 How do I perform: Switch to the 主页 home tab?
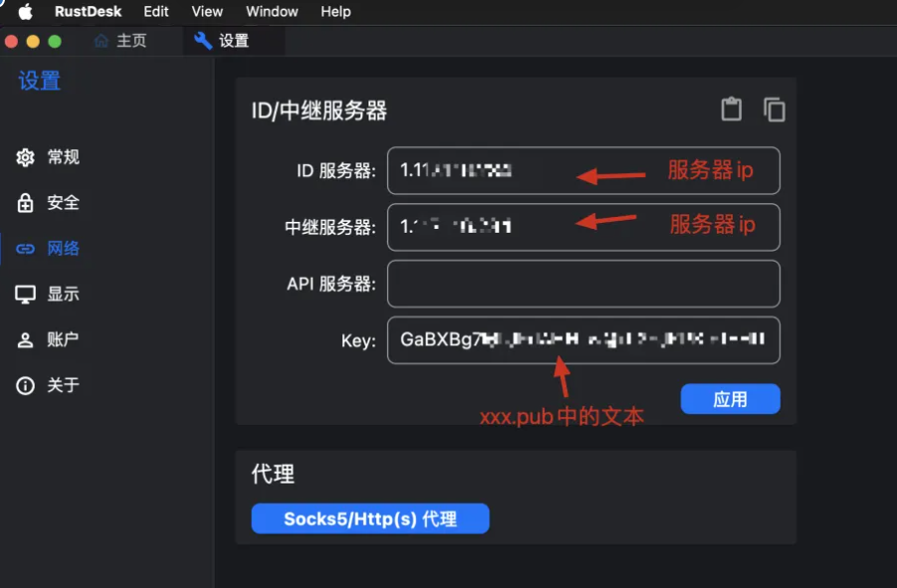pyautogui.click(x=120, y=41)
